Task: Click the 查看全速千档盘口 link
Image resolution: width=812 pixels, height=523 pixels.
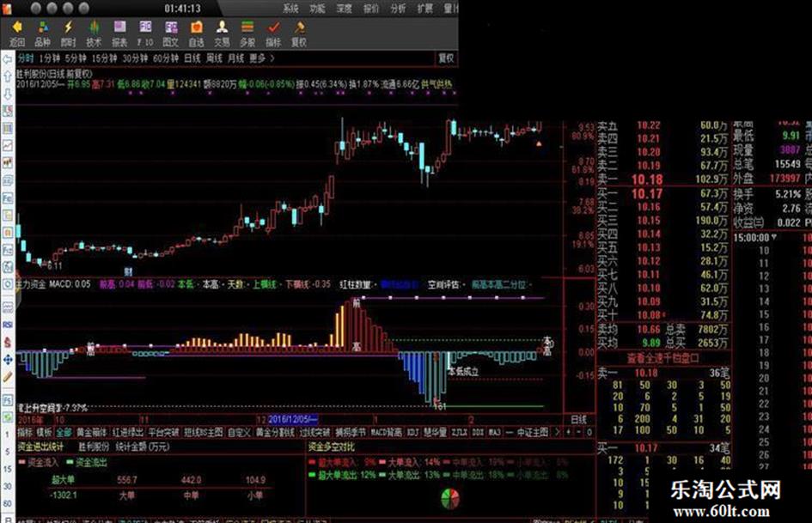Action: pos(663,358)
